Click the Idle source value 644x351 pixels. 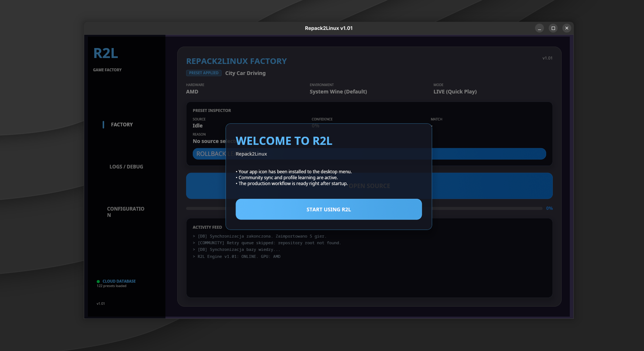pyautogui.click(x=198, y=126)
